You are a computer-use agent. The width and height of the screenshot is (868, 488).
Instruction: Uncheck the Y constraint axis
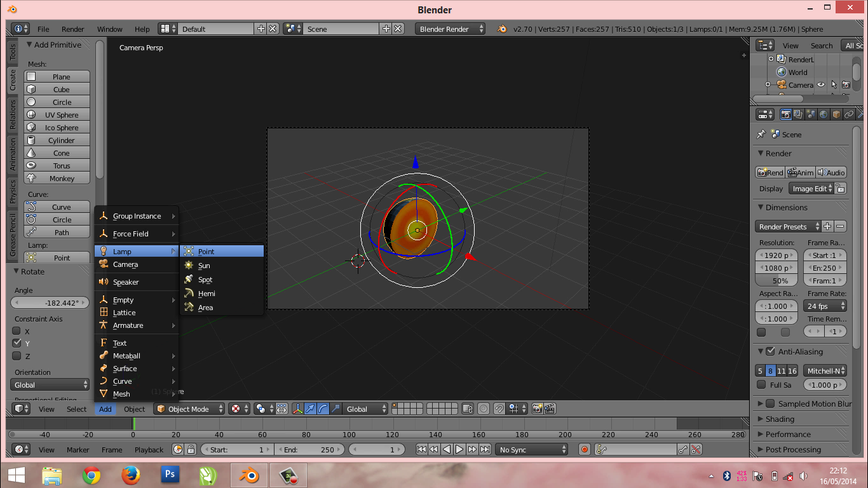(17, 343)
